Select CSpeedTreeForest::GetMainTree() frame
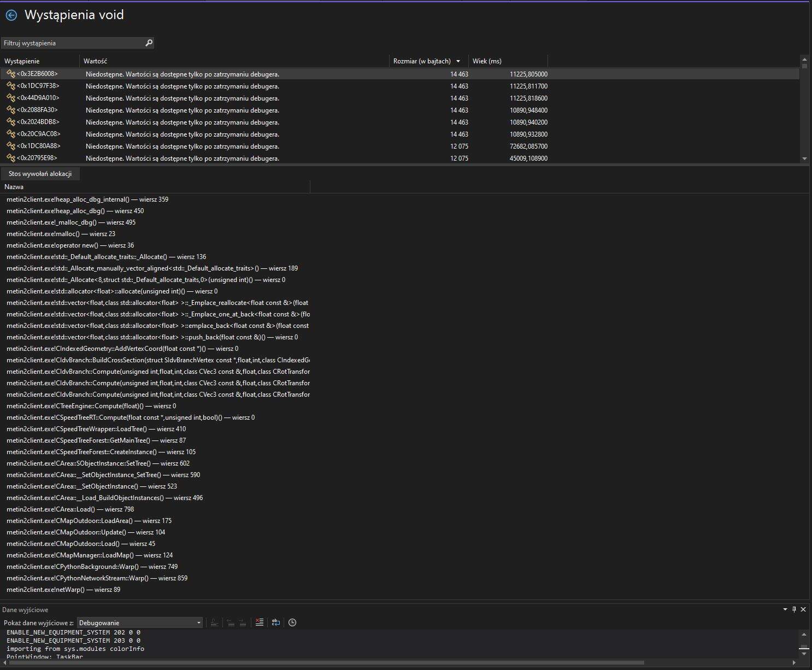Viewport: 812px width, 670px height. click(96, 440)
